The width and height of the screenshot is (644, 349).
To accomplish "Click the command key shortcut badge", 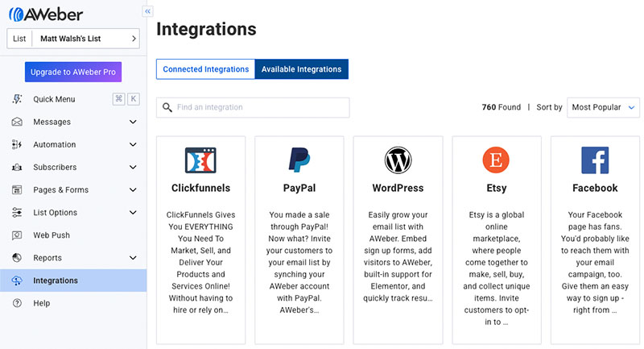I will pyautogui.click(x=118, y=98).
